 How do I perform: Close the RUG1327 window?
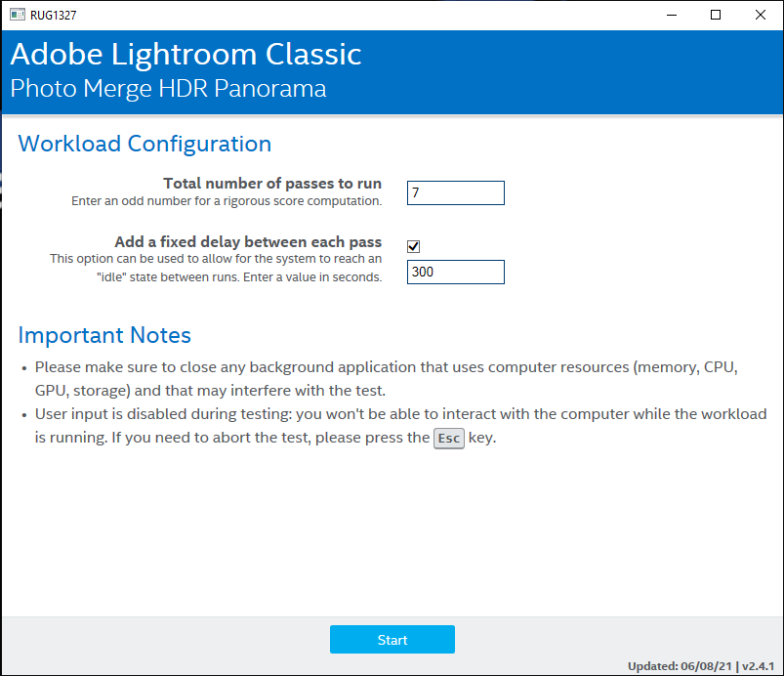pos(760,15)
